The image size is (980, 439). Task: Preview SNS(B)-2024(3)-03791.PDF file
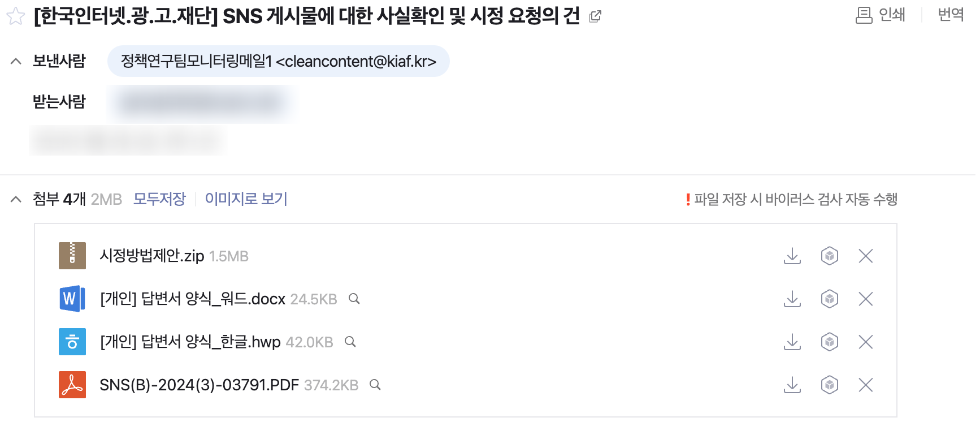pos(375,385)
